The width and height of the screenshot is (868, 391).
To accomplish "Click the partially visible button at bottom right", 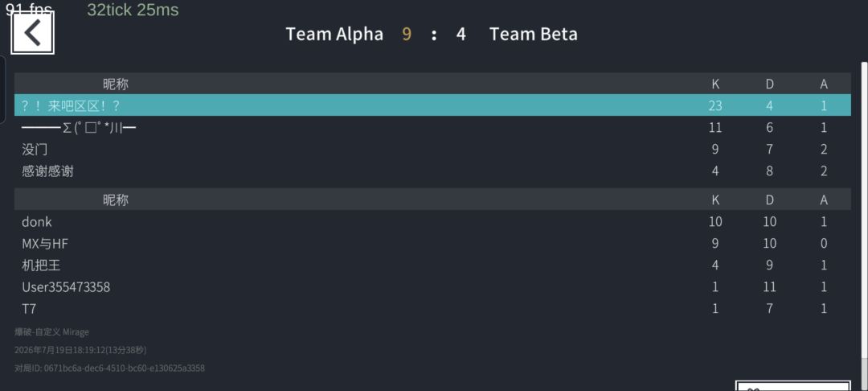I will 792,385.
